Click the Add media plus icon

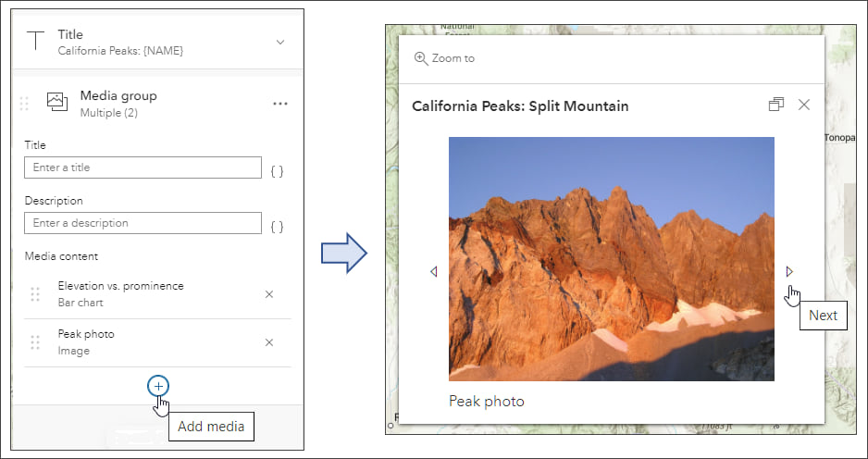158,386
